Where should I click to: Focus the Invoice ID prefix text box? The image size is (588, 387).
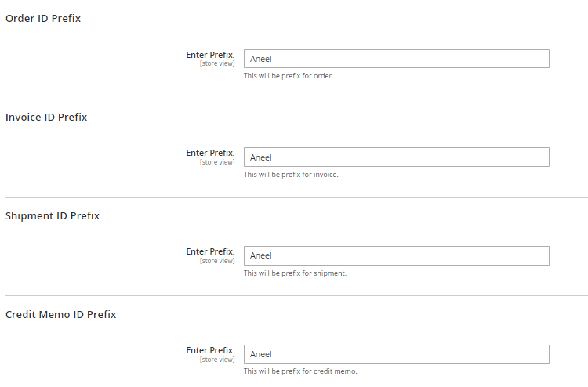point(396,157)
